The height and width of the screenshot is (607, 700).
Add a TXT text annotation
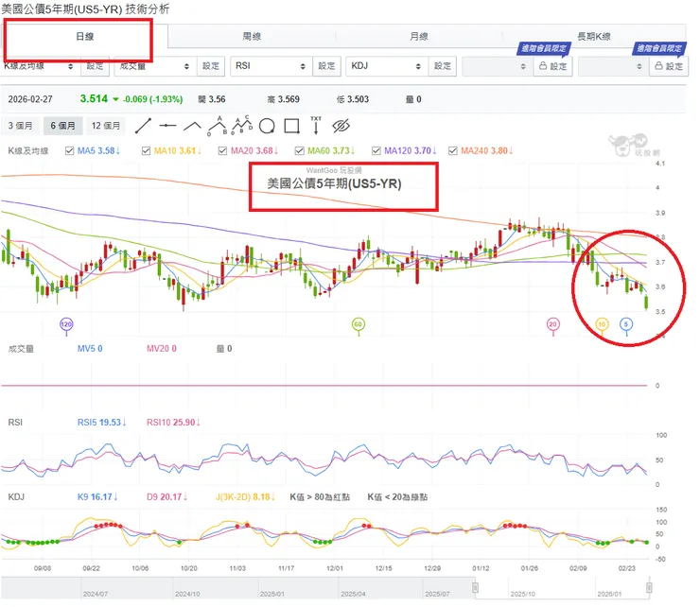(316, 125)
